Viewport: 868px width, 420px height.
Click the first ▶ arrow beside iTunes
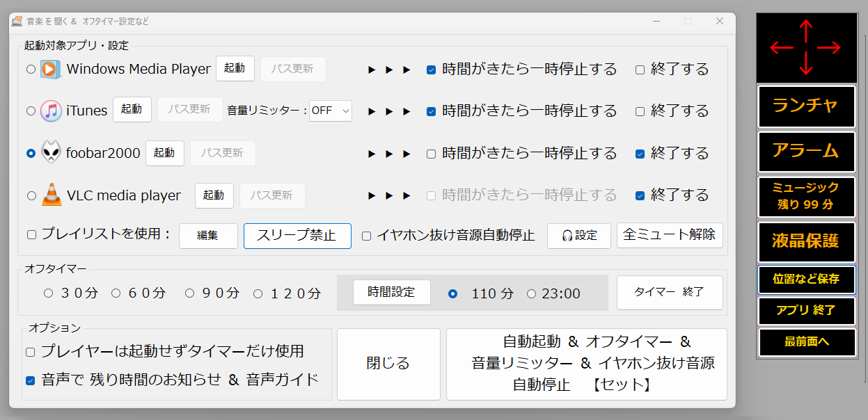coord(371,111)
